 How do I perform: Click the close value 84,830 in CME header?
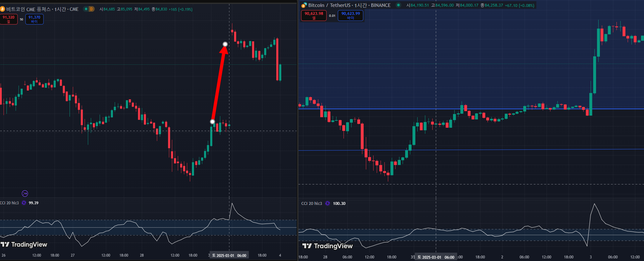(161, 9)
